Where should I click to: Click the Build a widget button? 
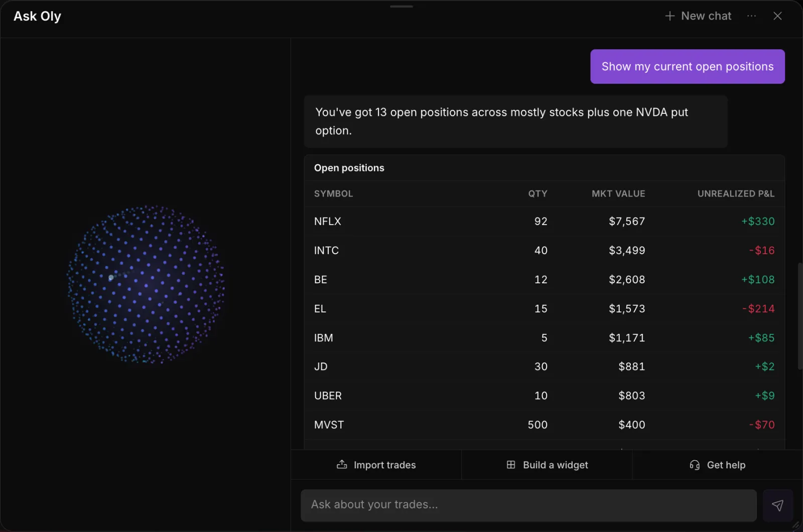pyautogui.click(x=547, y=465)
